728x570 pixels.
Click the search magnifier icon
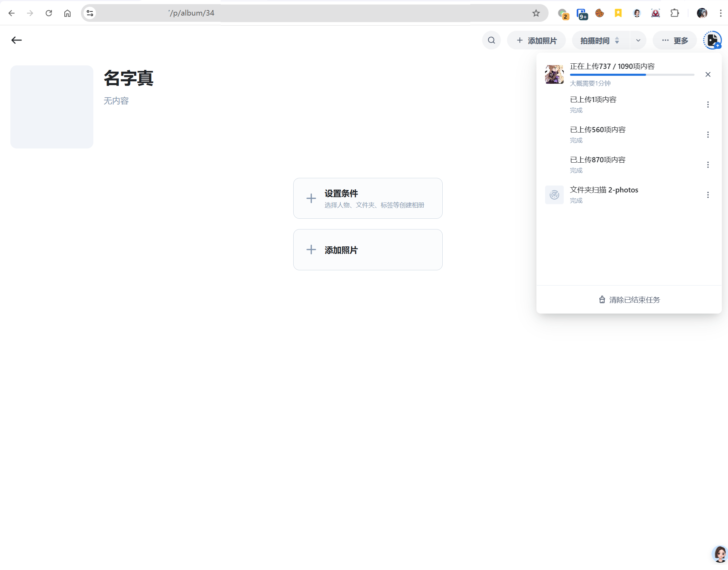click(x=491, y=40)
